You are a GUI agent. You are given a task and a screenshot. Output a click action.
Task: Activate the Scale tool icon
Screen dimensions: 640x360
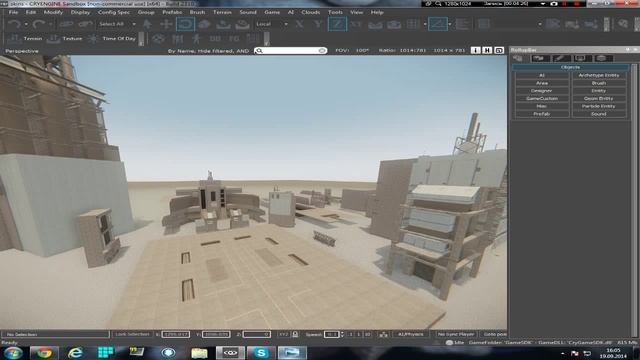click(x=204, y=24)
